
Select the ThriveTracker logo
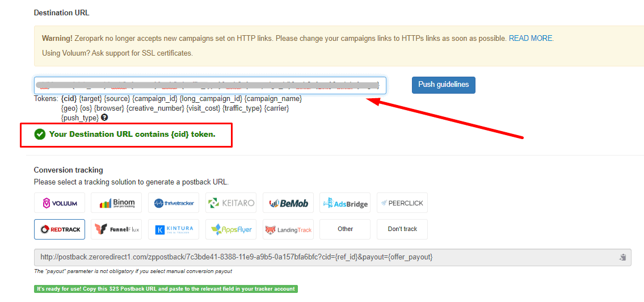click(174, 203)
